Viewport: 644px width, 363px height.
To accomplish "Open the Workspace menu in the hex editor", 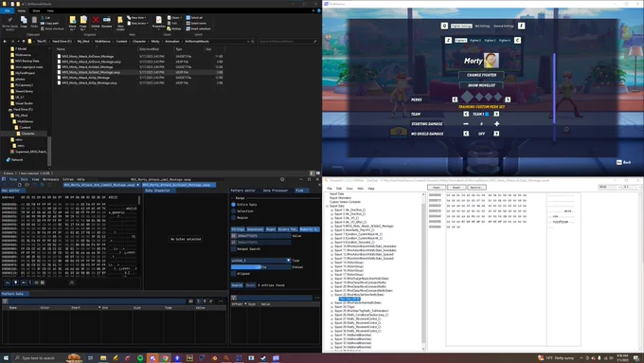I will tap(51, 179).
